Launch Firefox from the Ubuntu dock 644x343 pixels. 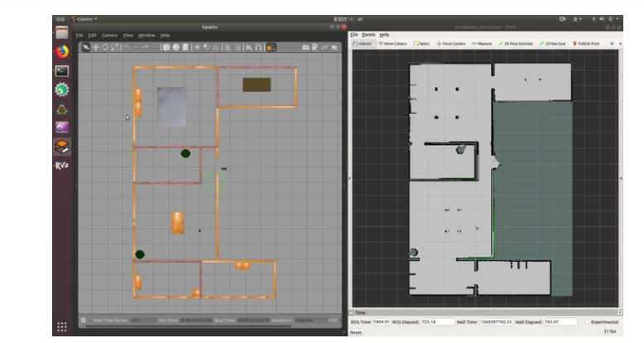tap(62, 51)
